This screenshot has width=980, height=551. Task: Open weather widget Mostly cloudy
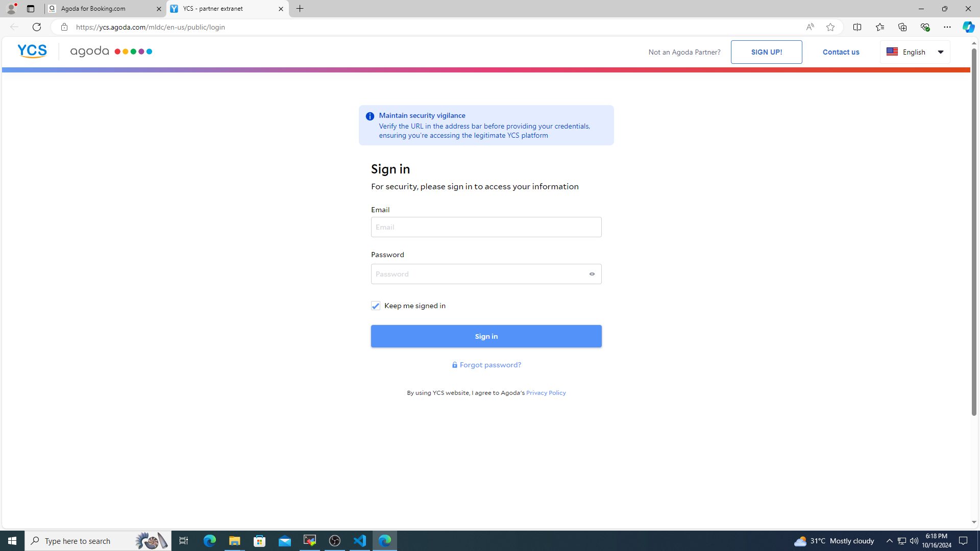834,541
